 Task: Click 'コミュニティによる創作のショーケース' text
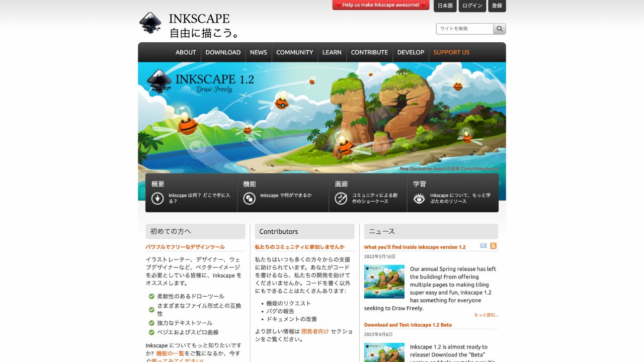375,198
